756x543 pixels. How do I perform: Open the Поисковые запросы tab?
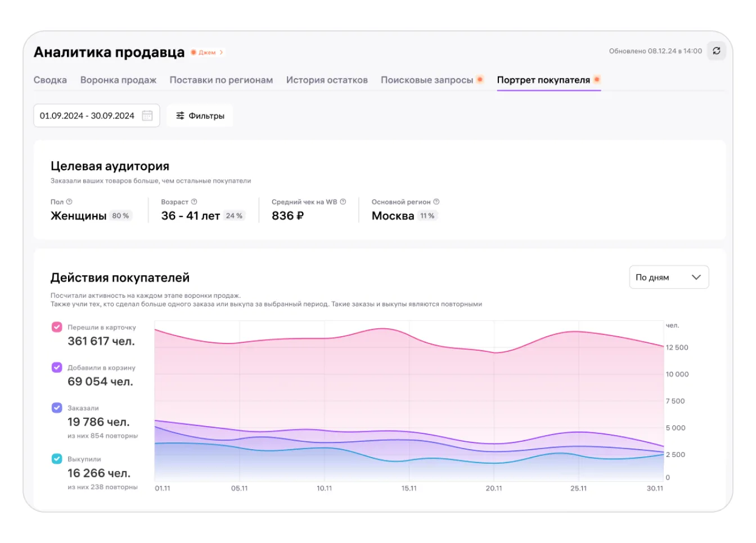pyautogui.click(x=427, y=80)
